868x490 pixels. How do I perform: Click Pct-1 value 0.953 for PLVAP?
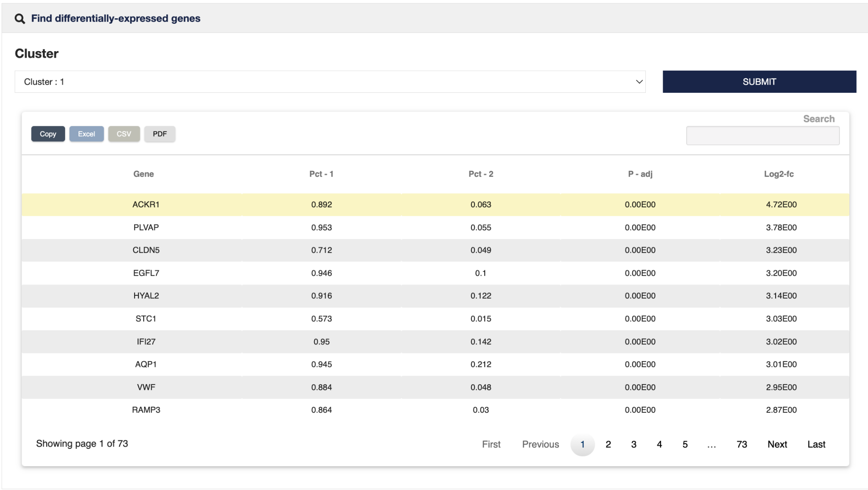(322, 228)
